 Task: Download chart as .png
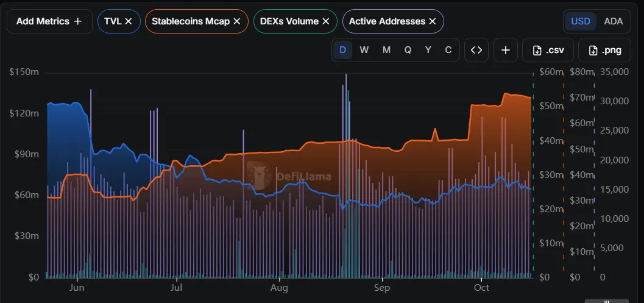(x=604, y=50)
